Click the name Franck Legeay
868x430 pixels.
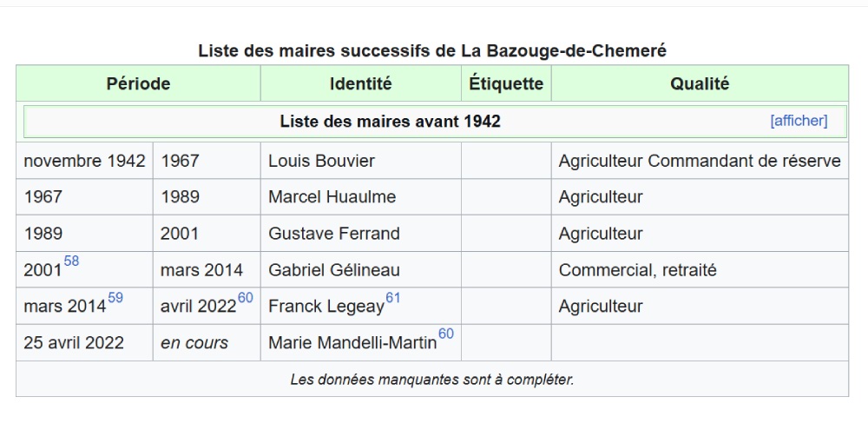coord(325,307)
